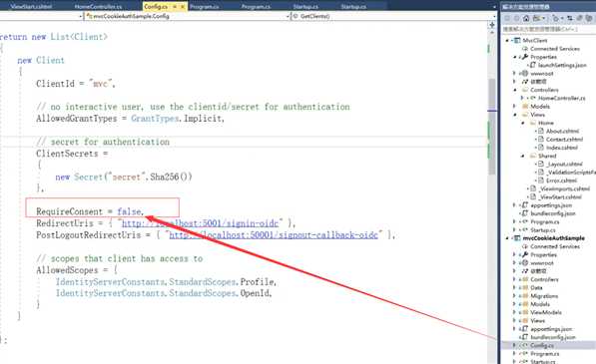Expand the Data folder
This screenshot has height=364, width=596.
click(x=515, y=287)
